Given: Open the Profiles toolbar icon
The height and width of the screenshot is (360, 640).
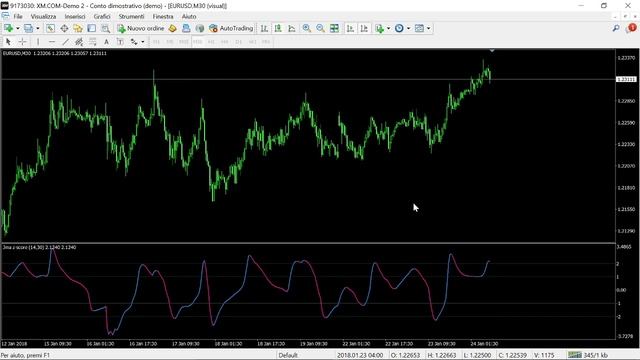Looking at the screenshot, I should [28, 28].
